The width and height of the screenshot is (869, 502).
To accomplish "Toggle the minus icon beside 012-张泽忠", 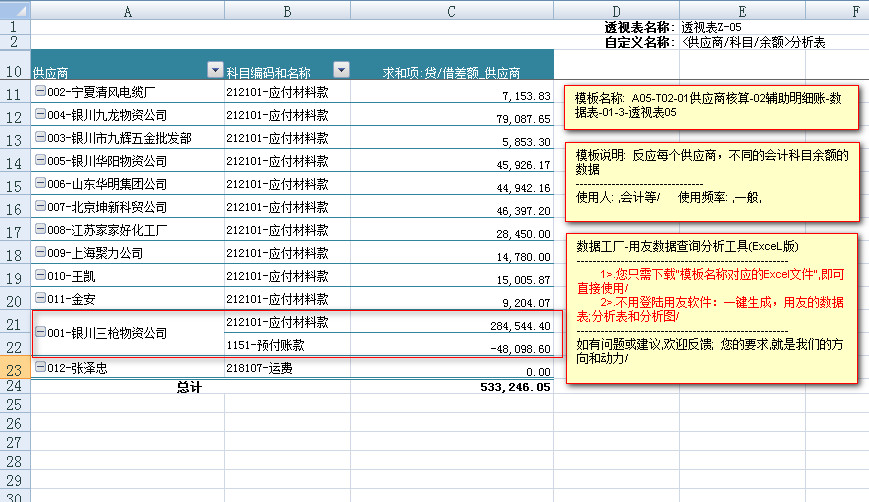I will coord(40,368).
